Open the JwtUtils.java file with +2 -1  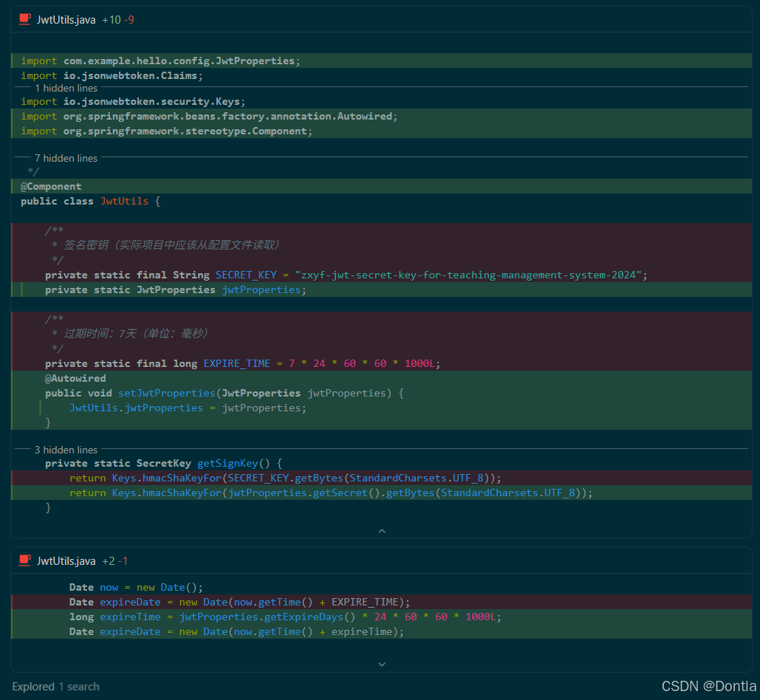[x=66, y=561]
